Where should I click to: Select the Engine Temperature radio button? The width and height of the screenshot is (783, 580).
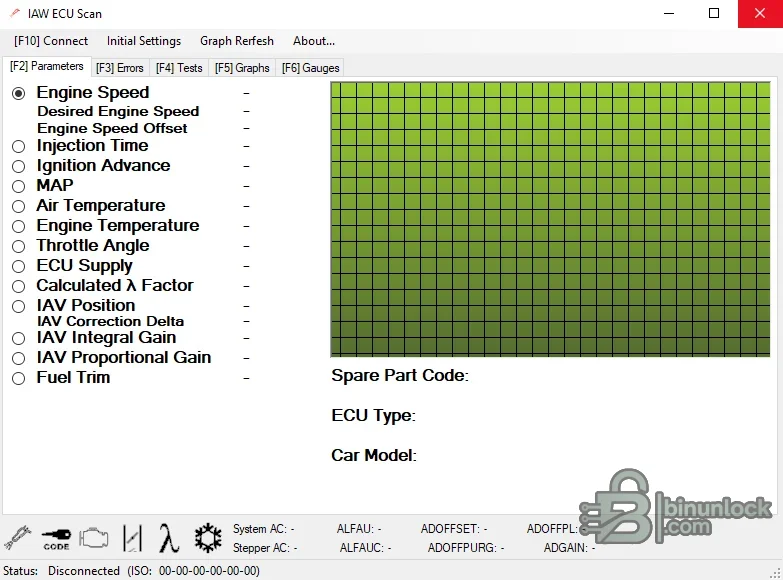pos(18,226)
